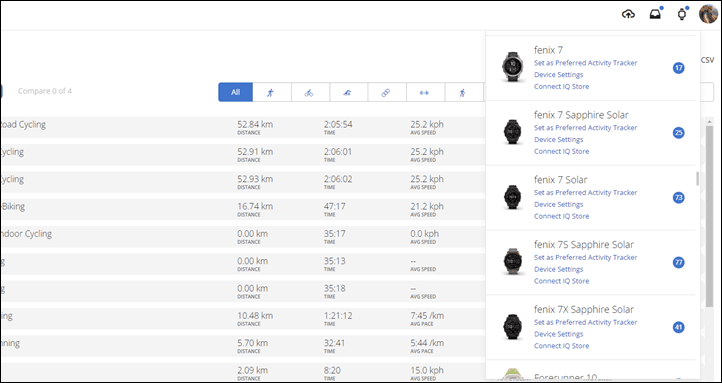
Task: Filter activities by double-arrow icon
Action: coord(425,92)
